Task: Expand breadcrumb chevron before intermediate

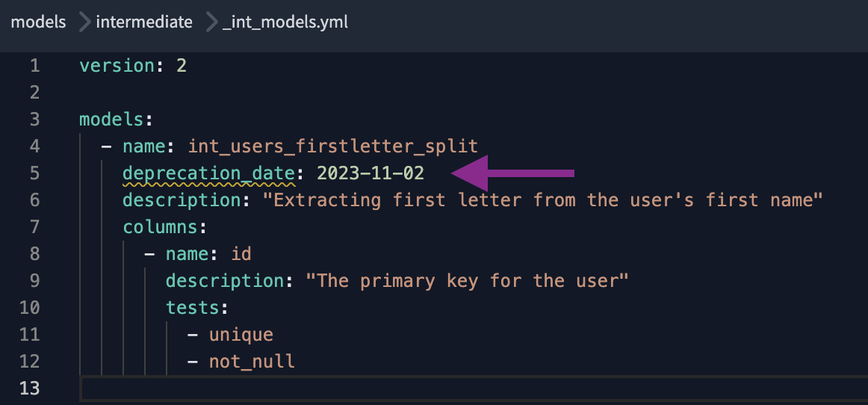Action: [84, 22]
